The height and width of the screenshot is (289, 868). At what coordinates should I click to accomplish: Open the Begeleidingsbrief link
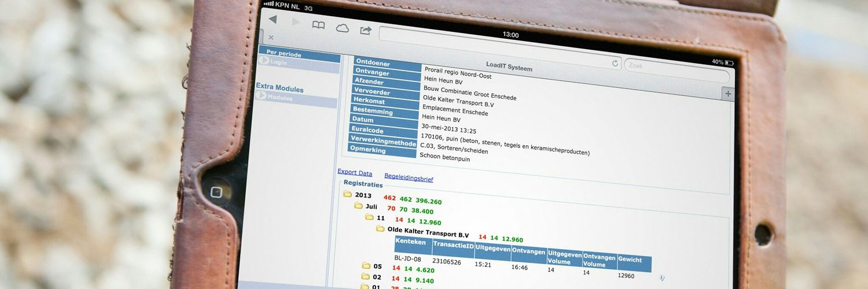point(409,177)
